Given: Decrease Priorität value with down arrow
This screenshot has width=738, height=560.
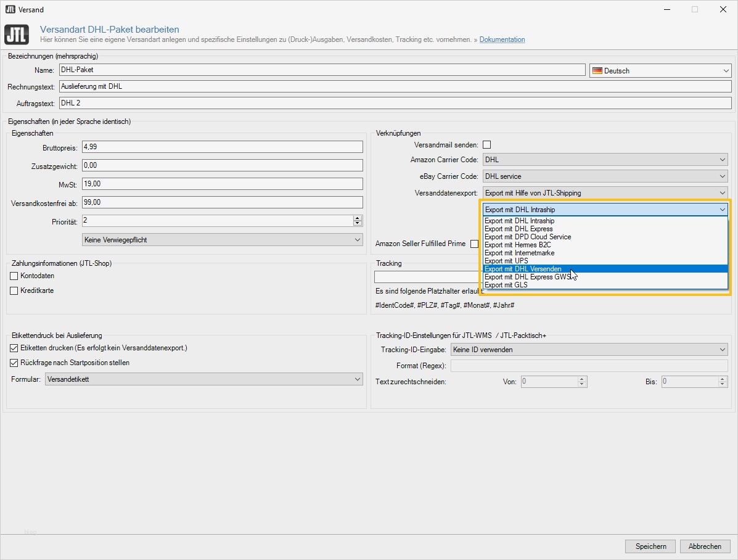Looking at the screenshot, I should [357, 223].
